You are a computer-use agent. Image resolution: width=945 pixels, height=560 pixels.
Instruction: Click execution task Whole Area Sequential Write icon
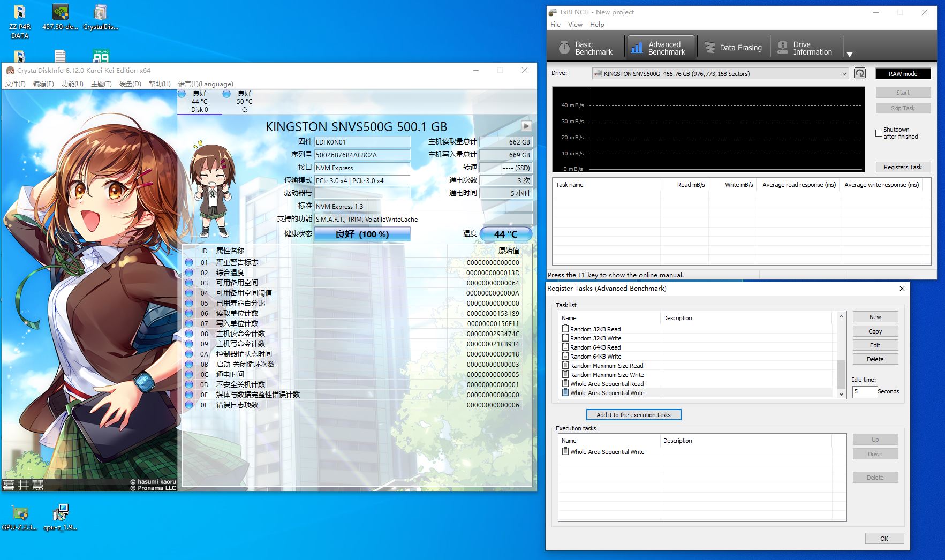coord(565,451)
